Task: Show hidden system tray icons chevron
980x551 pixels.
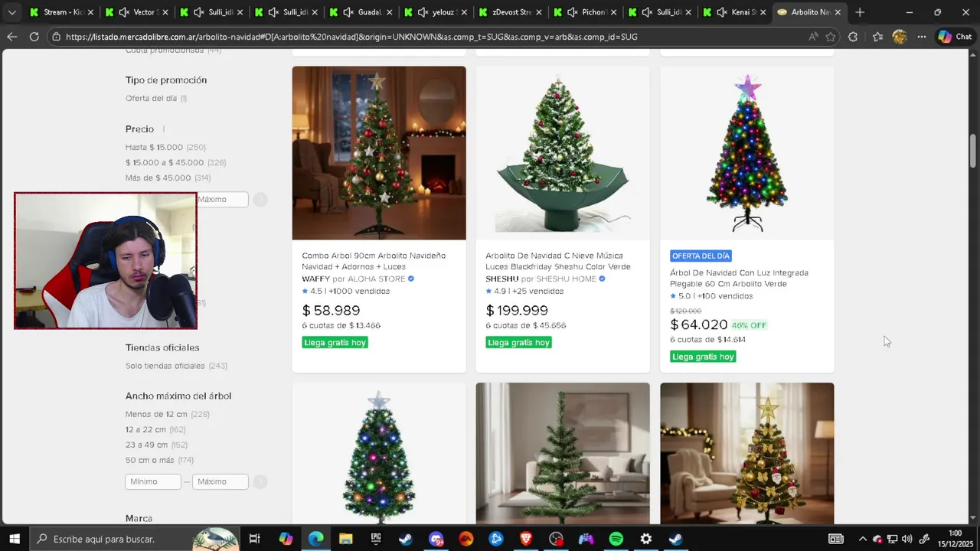Action: pos(863,539)
